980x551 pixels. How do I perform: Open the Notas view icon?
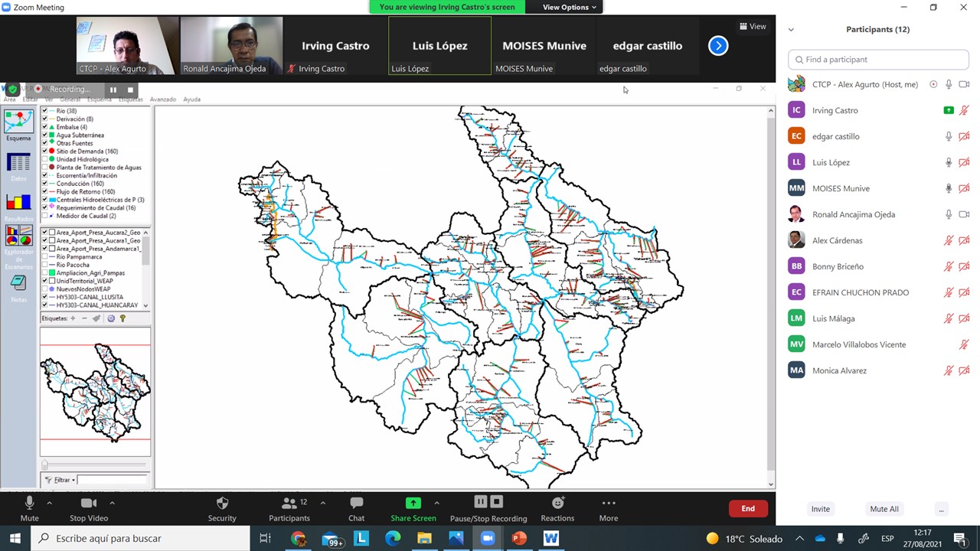(18, 283)
